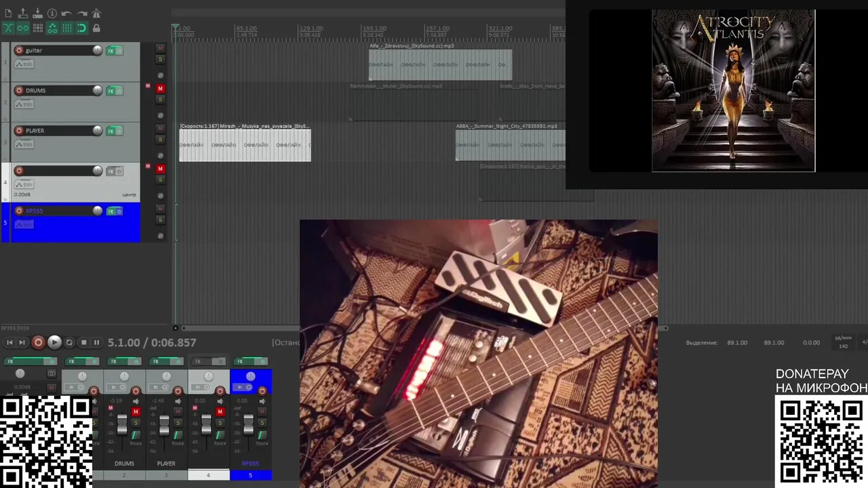Toggle master mono/stereo button in mixer
Image resolution: width=868 pixels, height=488 pixels.
52,373
